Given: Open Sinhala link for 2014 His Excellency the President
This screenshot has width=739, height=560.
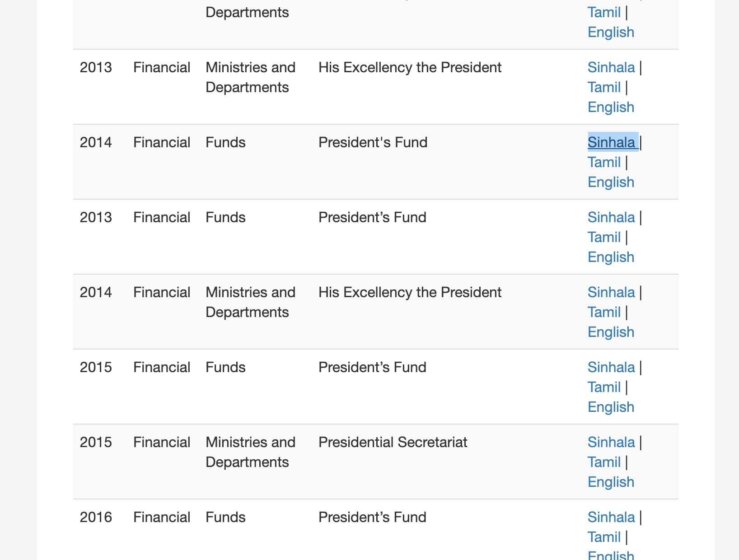Looking at the screenshot, I should click(x=611, y=292).
